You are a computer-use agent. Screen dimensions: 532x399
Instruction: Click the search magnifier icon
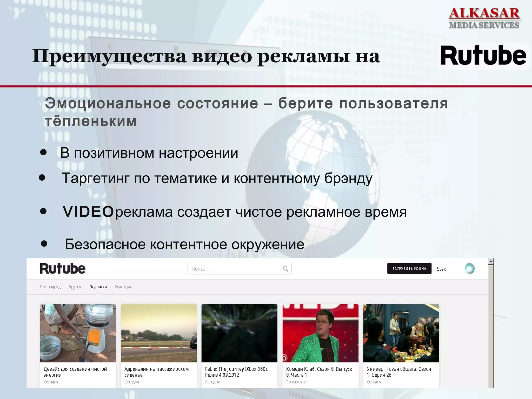(285, 269)
